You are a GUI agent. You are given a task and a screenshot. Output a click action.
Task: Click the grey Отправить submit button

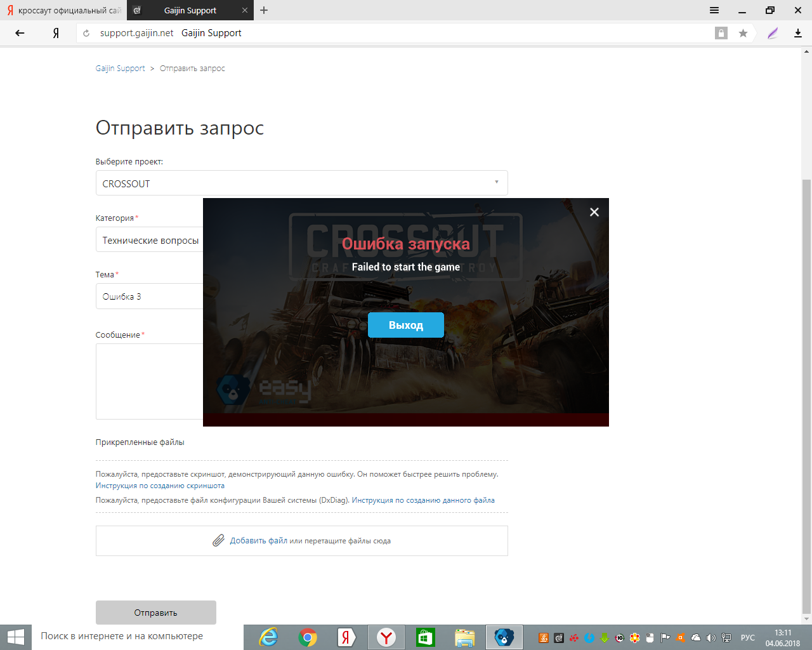[x=156, y=613]
